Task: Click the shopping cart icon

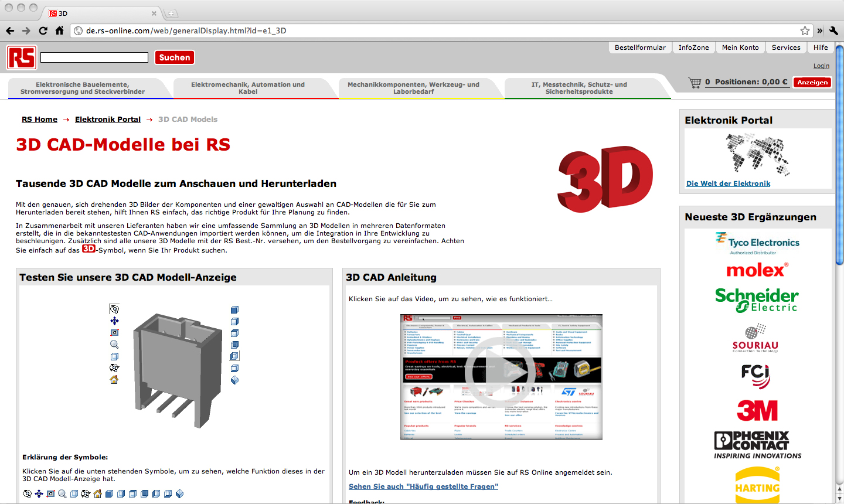Action: tap(695, 83)
